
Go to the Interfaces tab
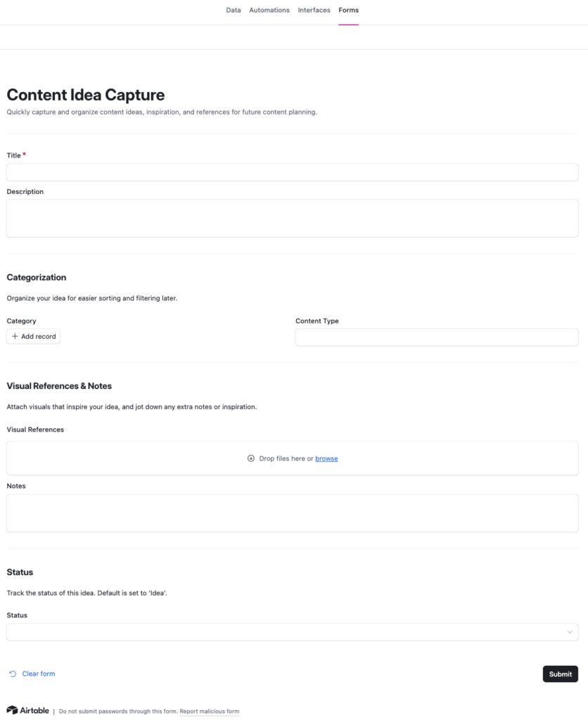pyautogui.click(x=314, y=11)
